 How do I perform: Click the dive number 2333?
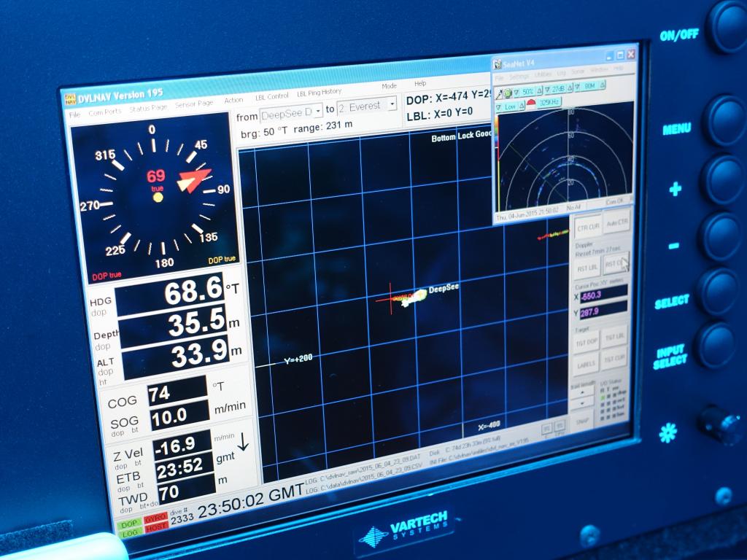click(x=182, y=518)
